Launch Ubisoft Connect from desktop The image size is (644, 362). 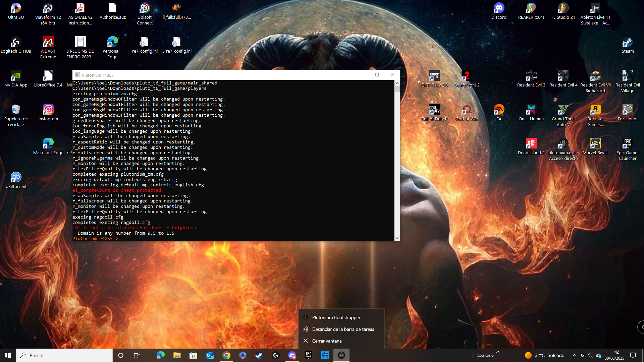click(x=145, y=14)
